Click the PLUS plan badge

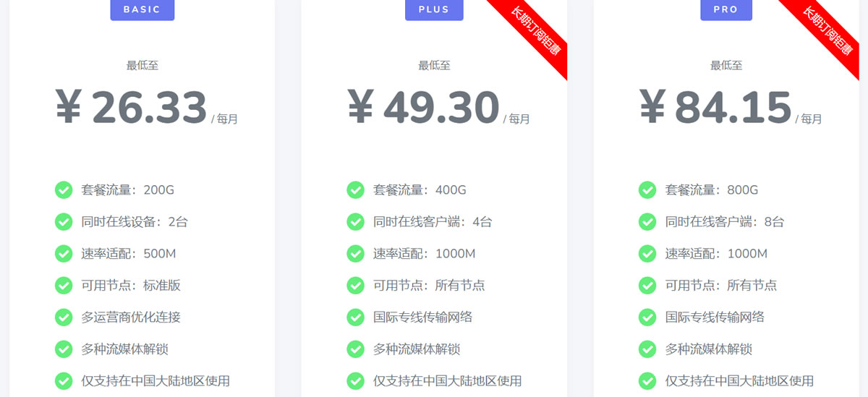(x=434, y=9)
